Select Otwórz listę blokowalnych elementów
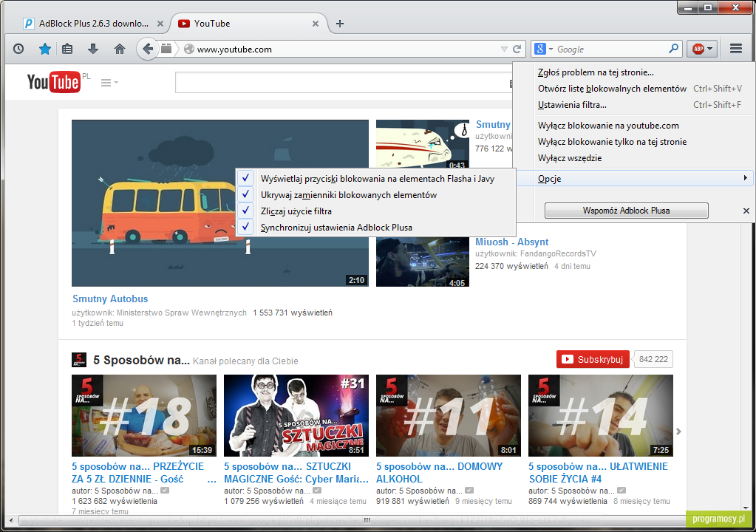756x532 pixels. 635,89
